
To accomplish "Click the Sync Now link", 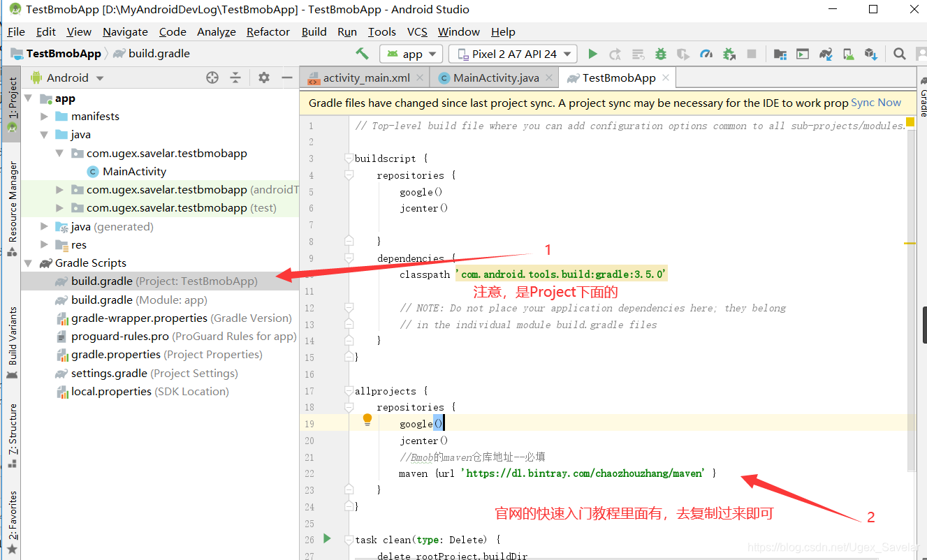I will coord(876,103).
